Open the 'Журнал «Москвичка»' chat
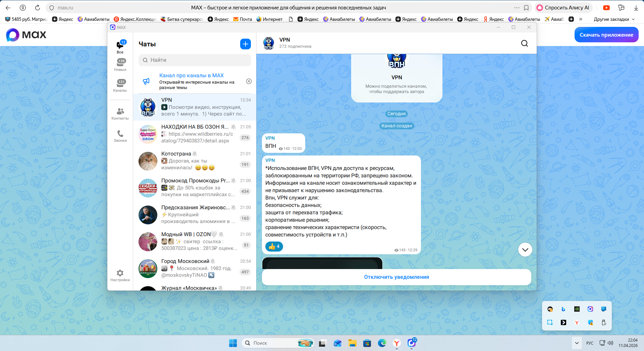This screenshot has width=644, height=351. click(x=195, y=287)
